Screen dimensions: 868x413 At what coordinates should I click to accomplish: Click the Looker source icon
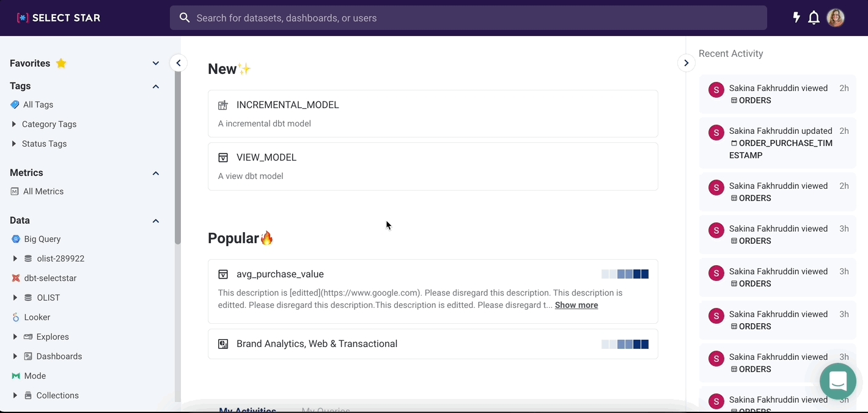coord(16,317)
